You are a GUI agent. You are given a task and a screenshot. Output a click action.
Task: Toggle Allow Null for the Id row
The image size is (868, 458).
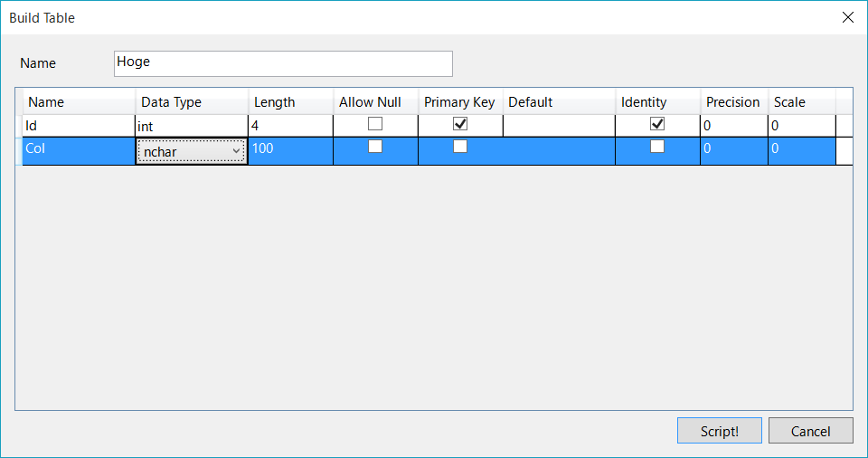(374, 123)
